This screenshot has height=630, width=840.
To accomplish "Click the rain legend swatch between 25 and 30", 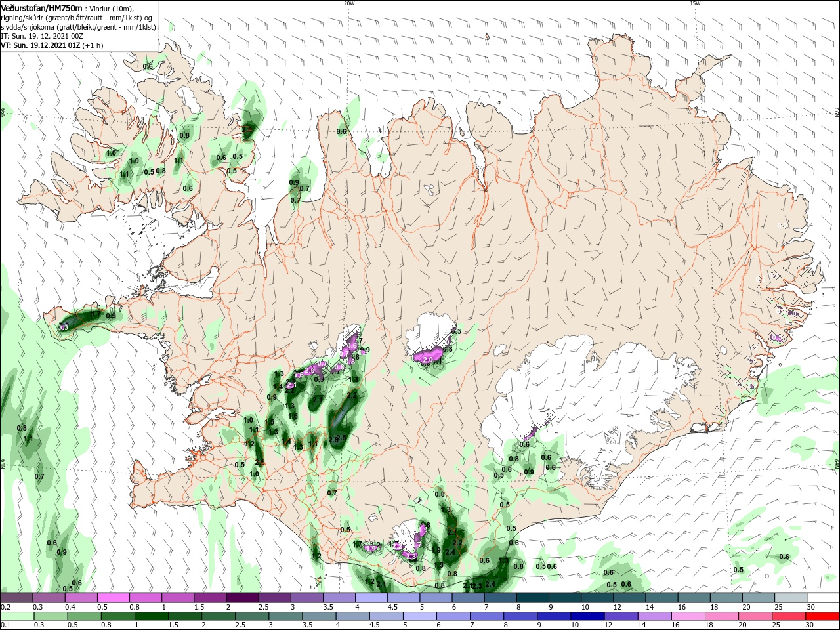I will (x=789, y=616).
